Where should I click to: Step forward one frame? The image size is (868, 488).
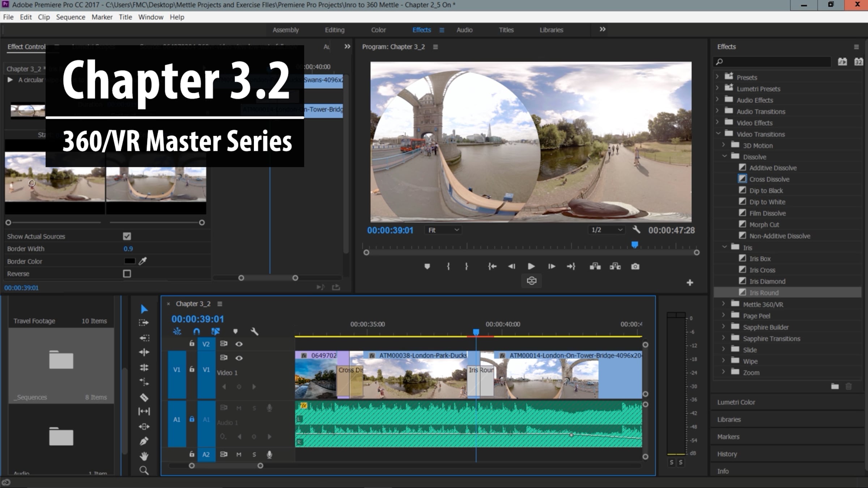pyautogui.click(x=552, y=267)
